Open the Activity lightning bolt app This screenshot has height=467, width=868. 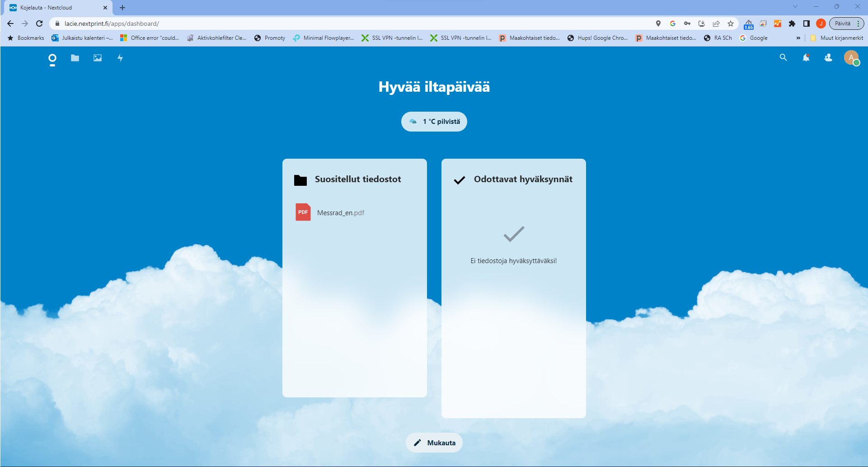120,58
